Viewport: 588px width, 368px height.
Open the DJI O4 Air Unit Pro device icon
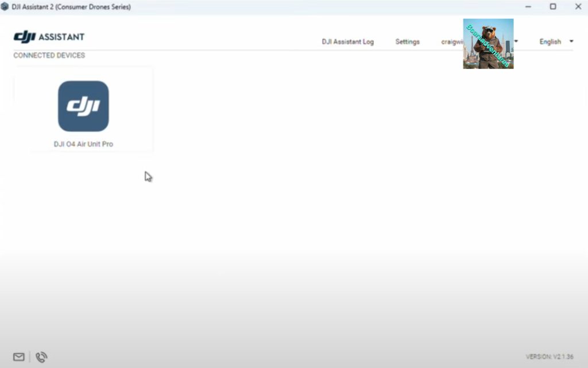click(x=83, y=106)
